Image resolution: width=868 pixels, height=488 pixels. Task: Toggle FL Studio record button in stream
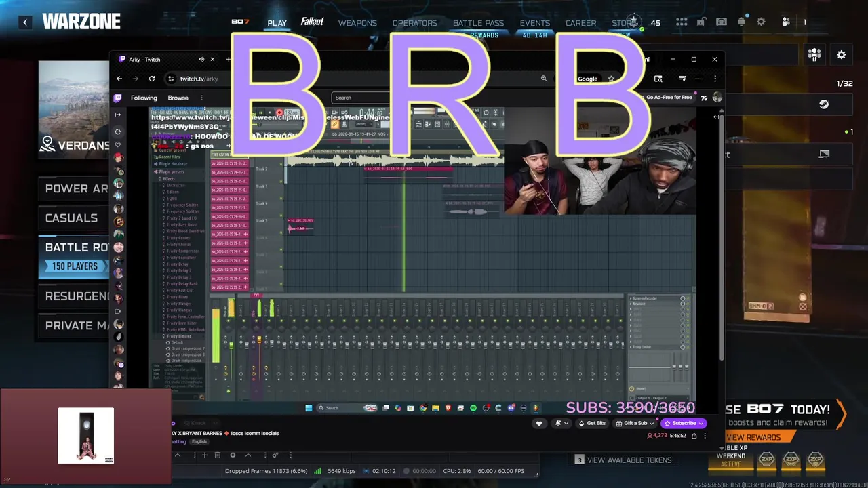(x=279, y=113)
